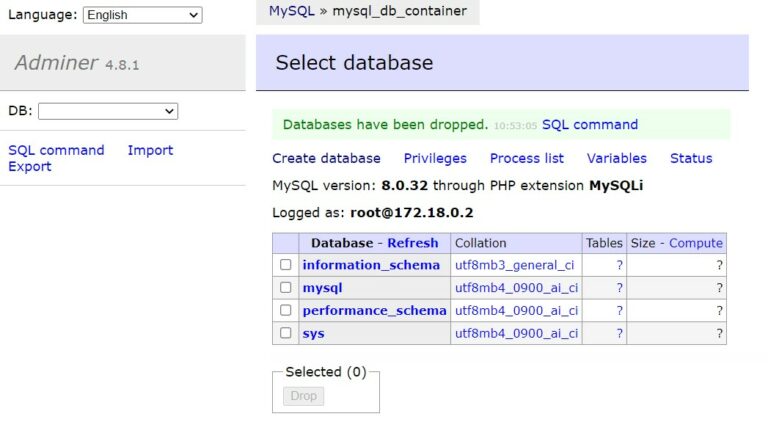Viewport: 768px width, 422px height.
Task: Expand the DB selection dropdown
Action: point(108,111)
